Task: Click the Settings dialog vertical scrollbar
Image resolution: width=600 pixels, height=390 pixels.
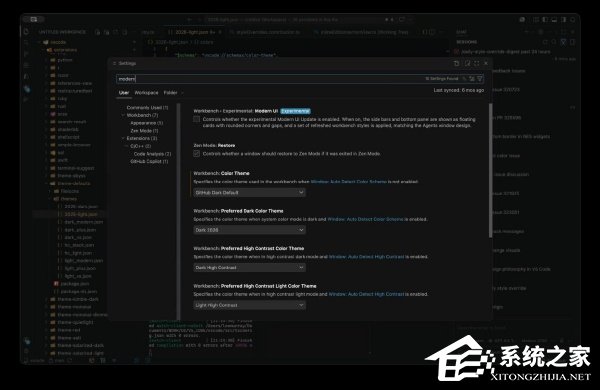Action: tap(490, 170)
